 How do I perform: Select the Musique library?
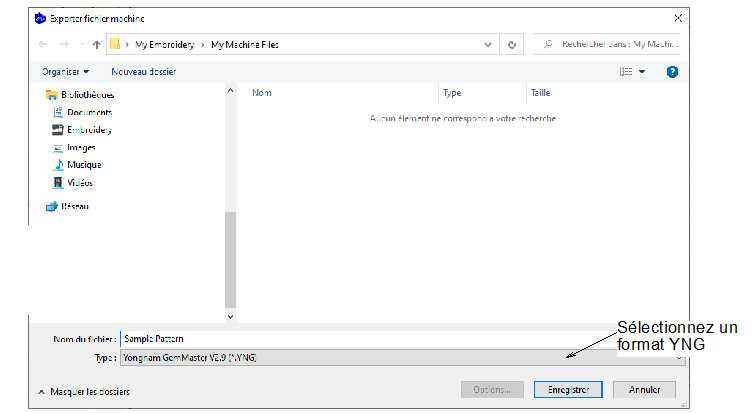[83, 165]
